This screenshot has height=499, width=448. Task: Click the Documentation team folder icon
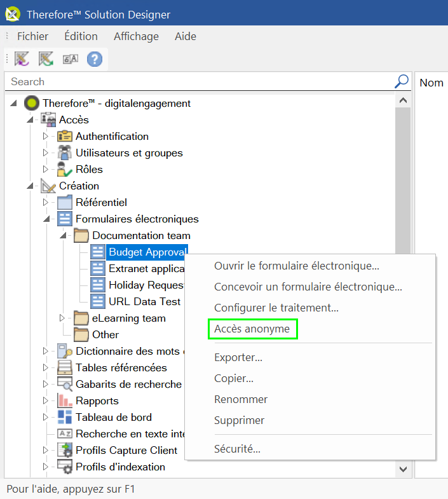pos(81,235)
